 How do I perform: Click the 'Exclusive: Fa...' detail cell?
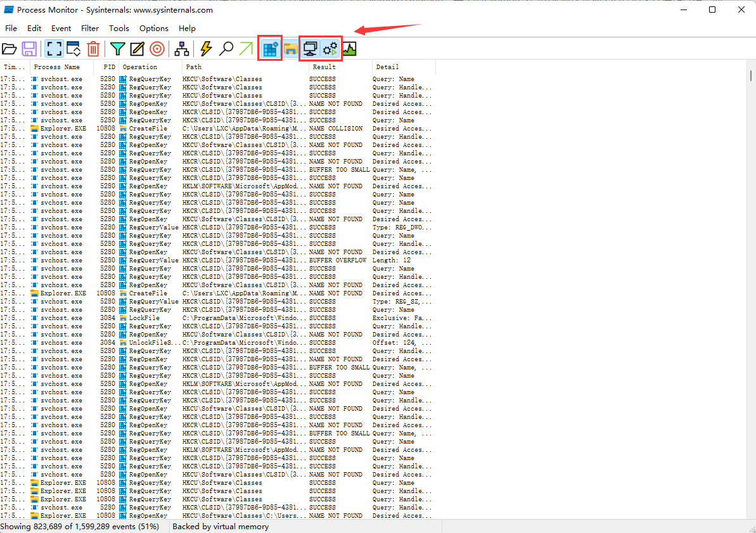pos(402,318)
